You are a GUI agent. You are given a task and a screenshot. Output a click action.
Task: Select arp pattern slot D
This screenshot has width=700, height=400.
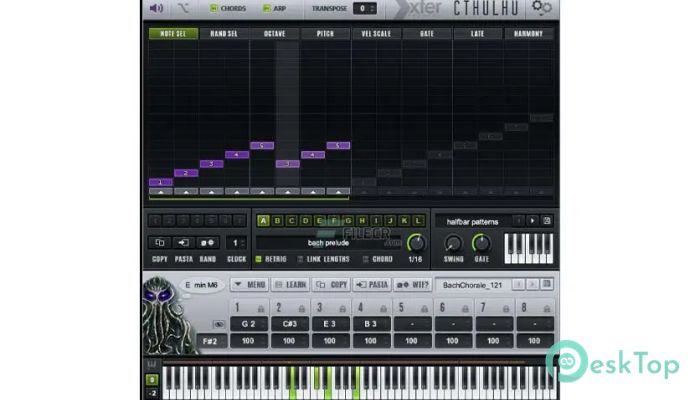305,221
